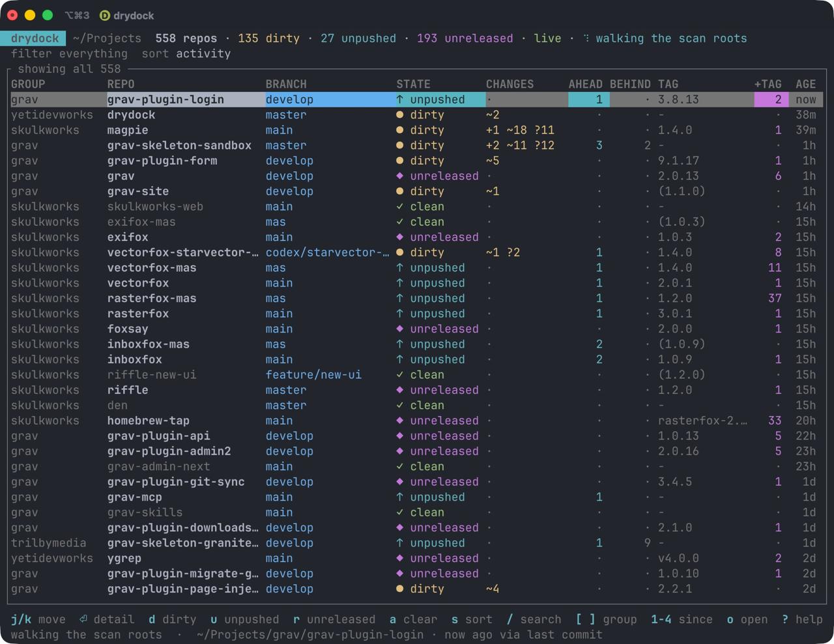Click the '+1 ~18 ?11' changes cell
This screenshot has width=834, height=644.
click(x=520, y=130)
